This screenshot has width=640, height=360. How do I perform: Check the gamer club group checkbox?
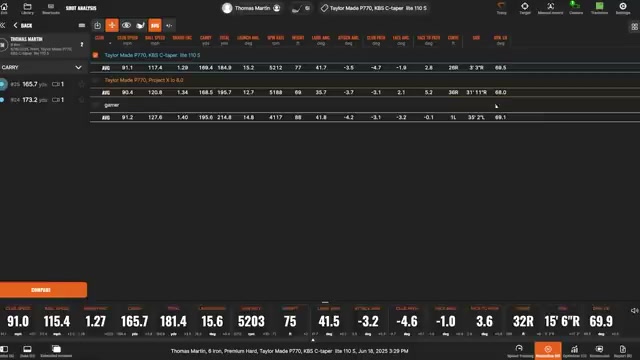point(96,105)
